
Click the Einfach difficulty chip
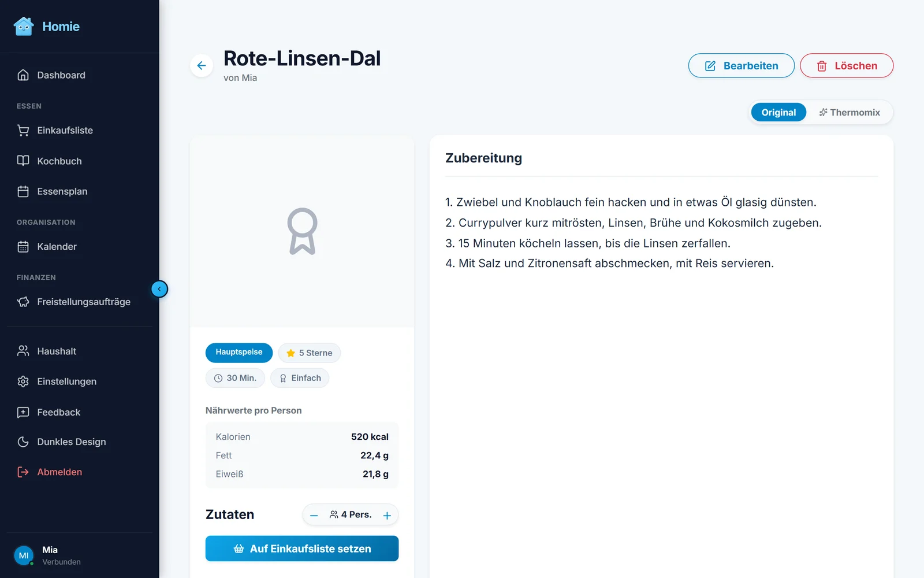coord(300,378)
